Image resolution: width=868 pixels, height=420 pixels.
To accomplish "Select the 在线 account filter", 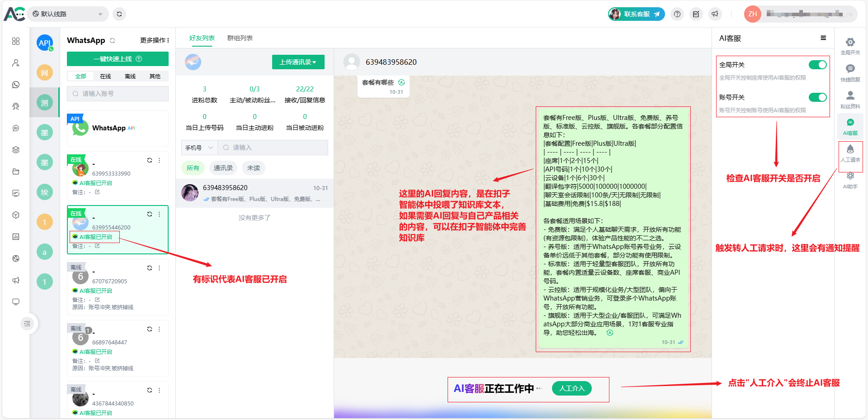I will [105, 76].
